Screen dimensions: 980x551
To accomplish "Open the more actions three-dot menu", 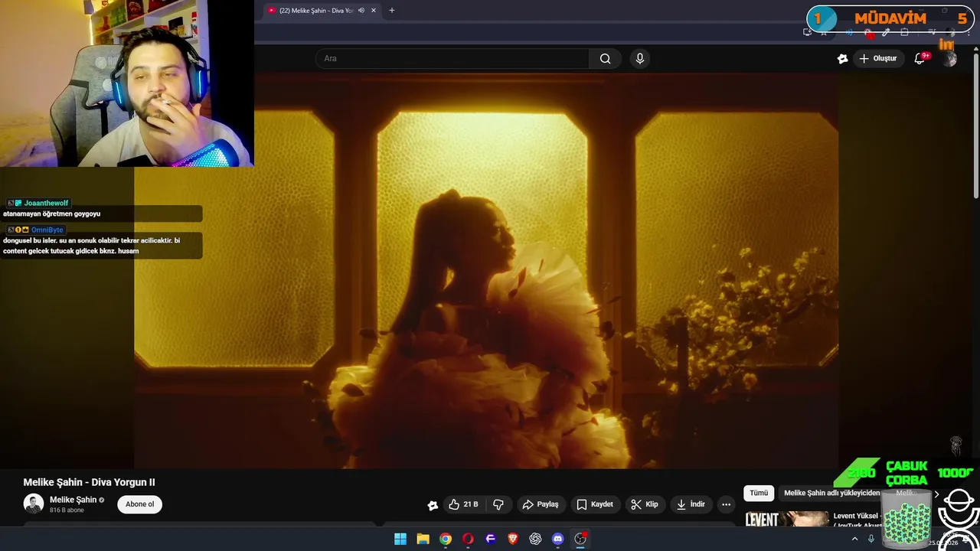I will 726,504.
